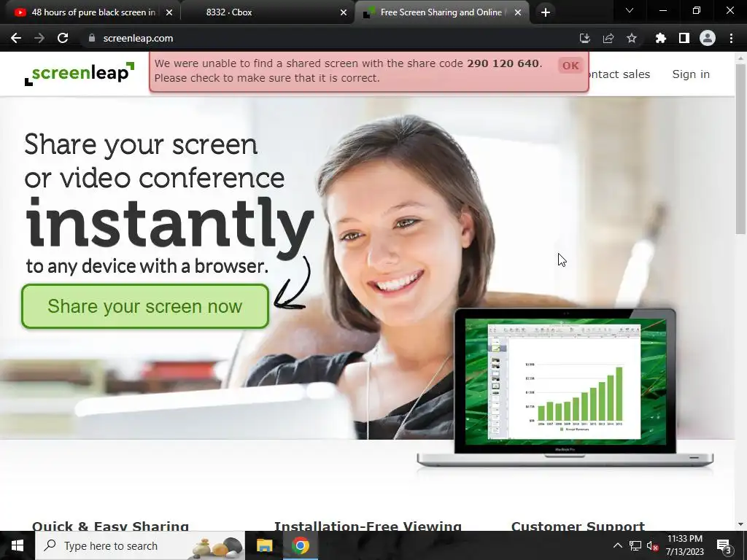Click the install app icon in address bar

click(x=584, y=38)
